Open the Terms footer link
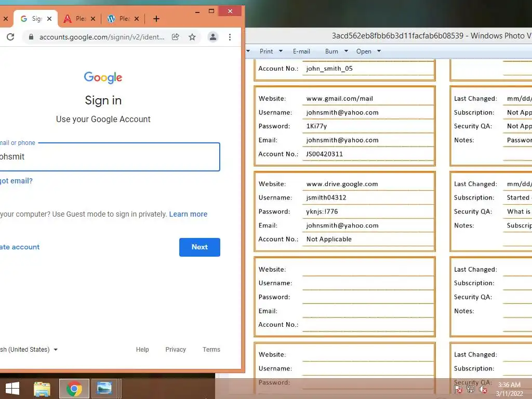Image resolution: width=532 pixels, height=399 pixels. pos(211,350)
